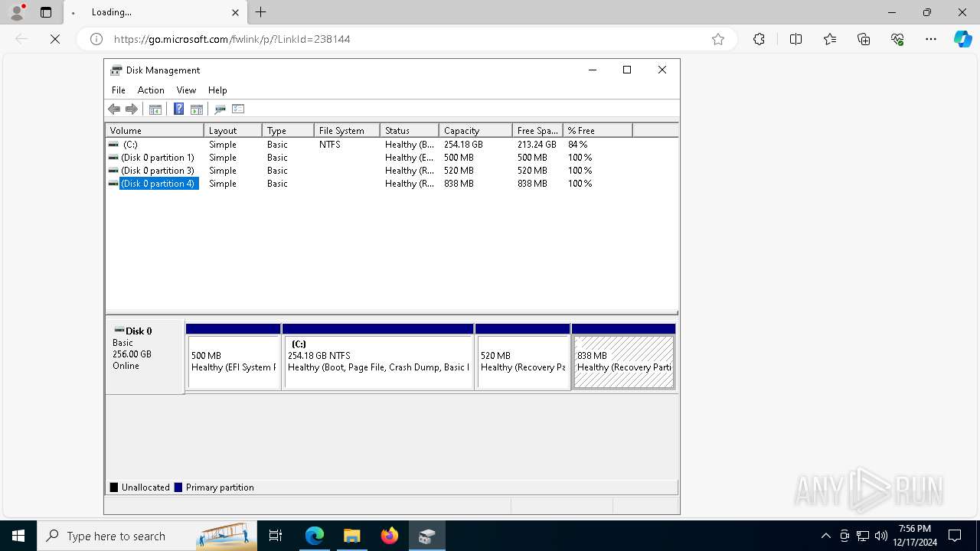980x551 pixels.
Task: Stop loading the page in Edge
Action: click(x=55, y=39)
